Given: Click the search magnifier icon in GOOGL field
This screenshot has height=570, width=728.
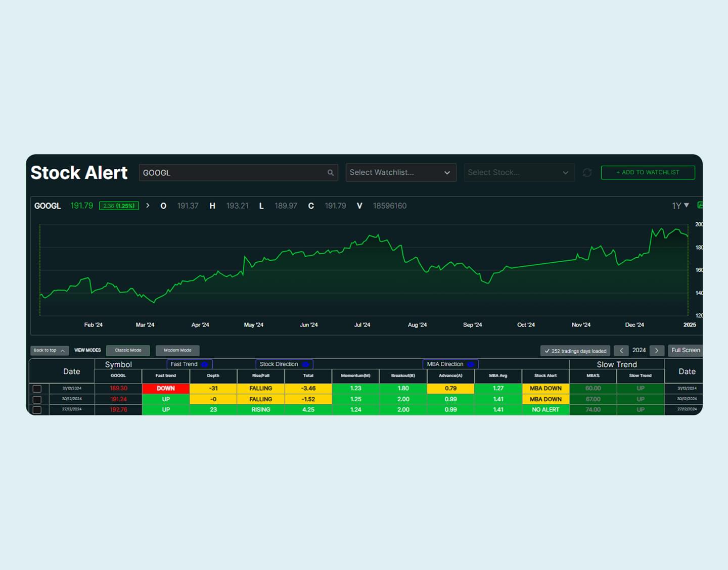Looking at the screenshot, I should coord(330,173).
